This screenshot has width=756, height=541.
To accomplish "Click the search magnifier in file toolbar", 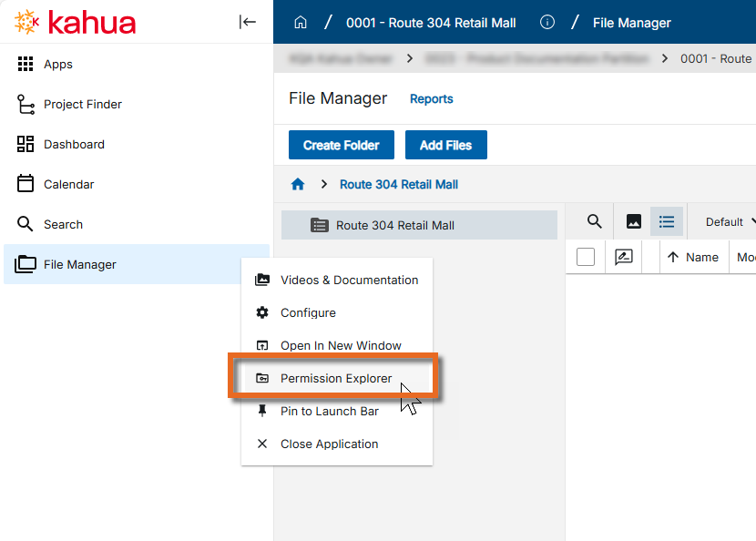I will pyautogui.click(x=594, y=221).
